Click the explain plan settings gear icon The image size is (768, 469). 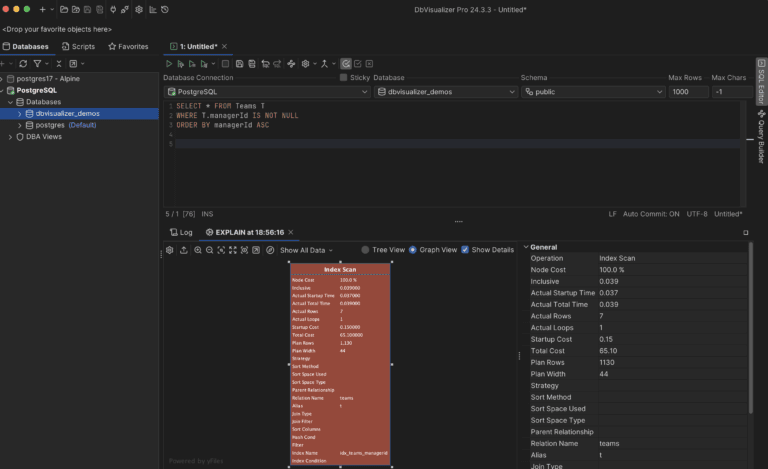[x=169, y=250]
